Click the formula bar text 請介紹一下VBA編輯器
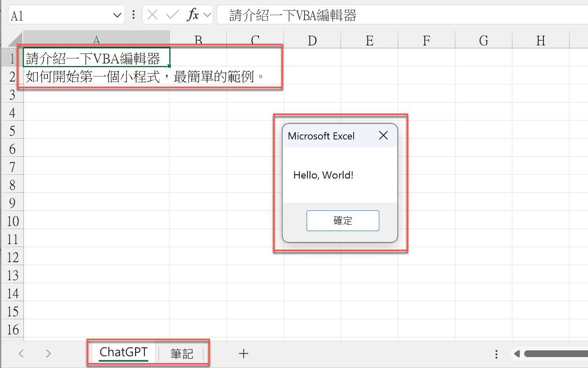 pyautogui.click(x=293, y=16)
